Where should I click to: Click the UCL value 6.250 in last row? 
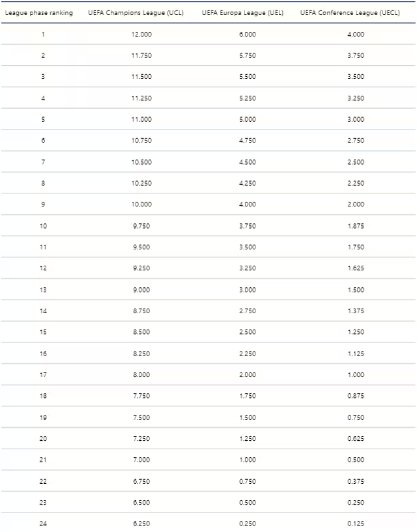[x=141, y=524]
